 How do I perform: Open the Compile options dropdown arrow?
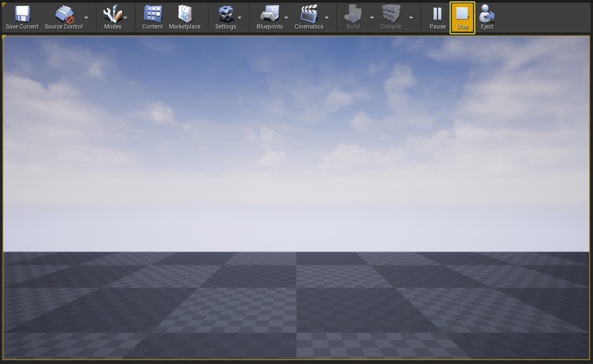[x=411, y=18]
